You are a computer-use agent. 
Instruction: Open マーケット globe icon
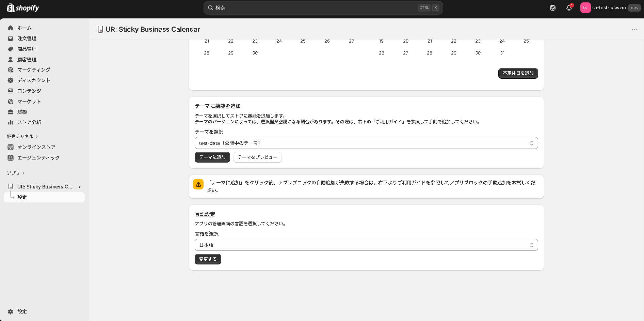[x=11, y=102]
